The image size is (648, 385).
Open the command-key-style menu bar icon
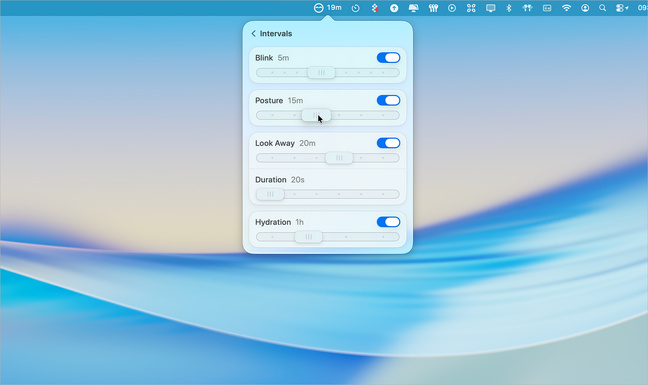point(471,8)
